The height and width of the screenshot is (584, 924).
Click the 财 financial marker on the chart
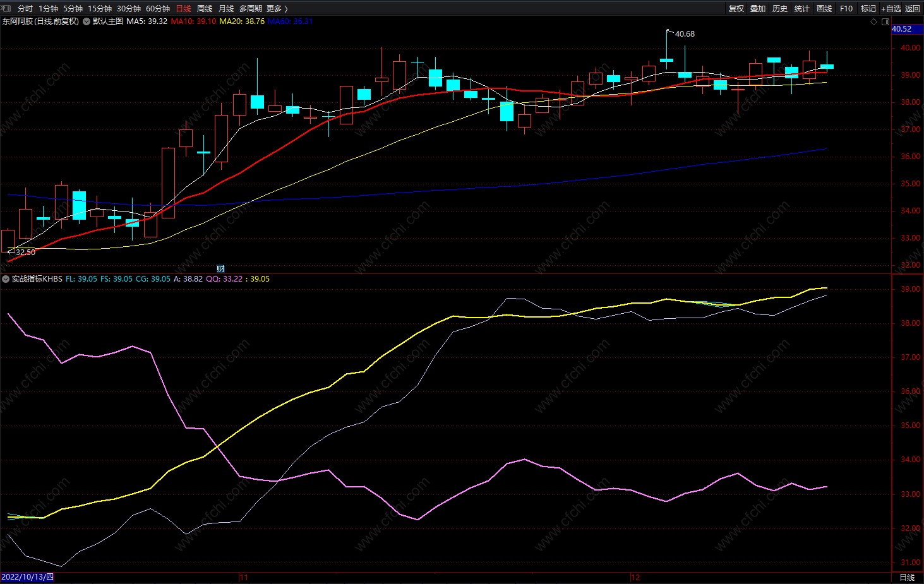coord(220,269)
